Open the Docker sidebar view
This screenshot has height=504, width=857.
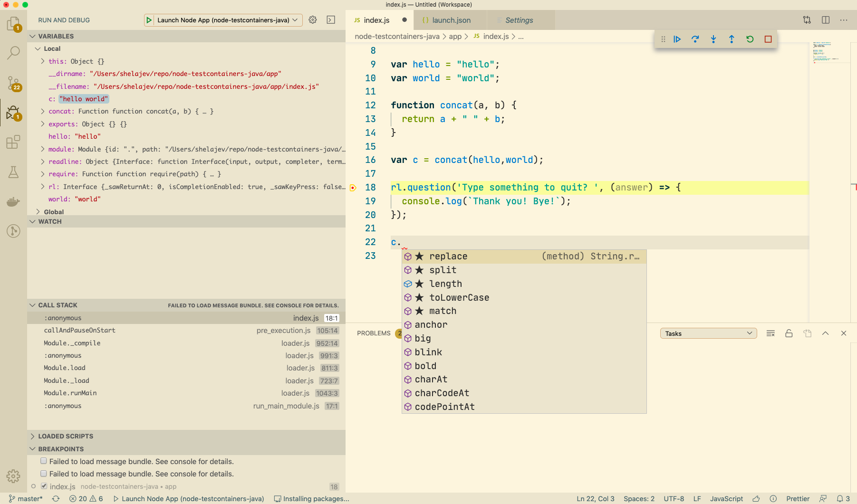13,201
